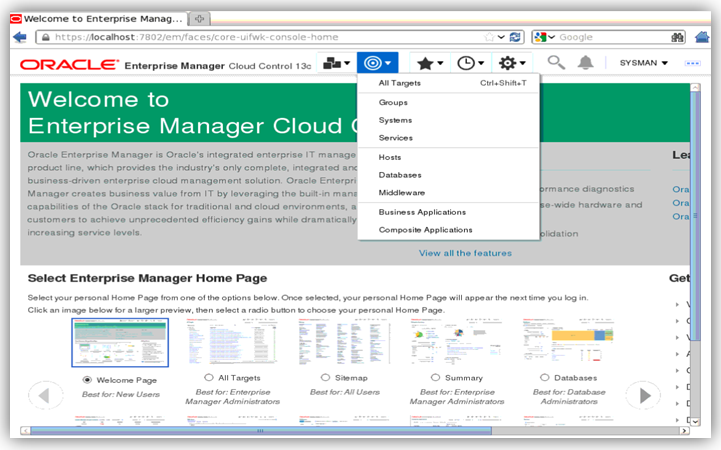This screenshot has height=450, width=721.
Task: Choose Groups in the Targets menu
Action: [x=448, y=103]
